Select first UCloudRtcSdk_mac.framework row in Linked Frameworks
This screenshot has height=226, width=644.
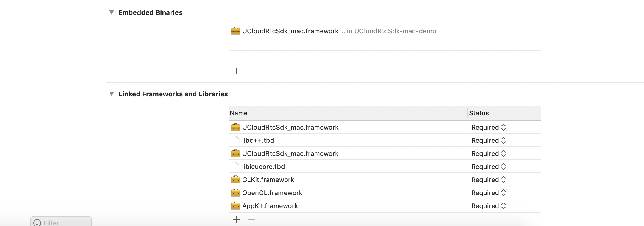coord(290,127)
